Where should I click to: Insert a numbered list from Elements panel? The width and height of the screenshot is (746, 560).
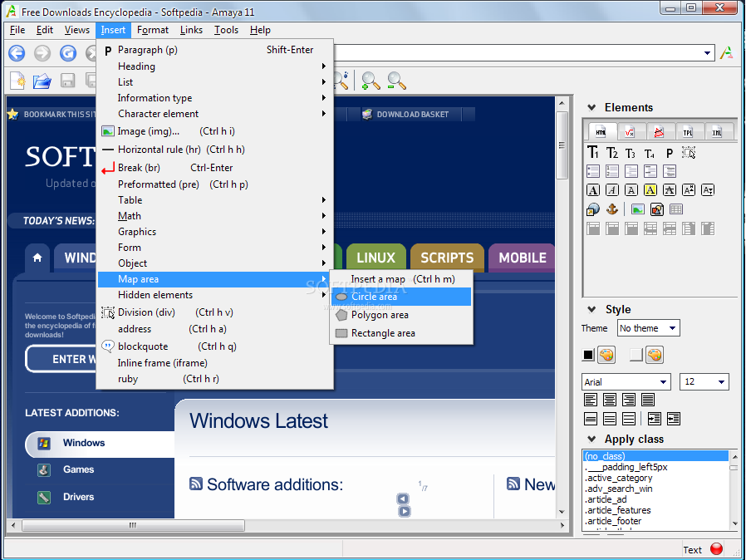tap(611, 171)
